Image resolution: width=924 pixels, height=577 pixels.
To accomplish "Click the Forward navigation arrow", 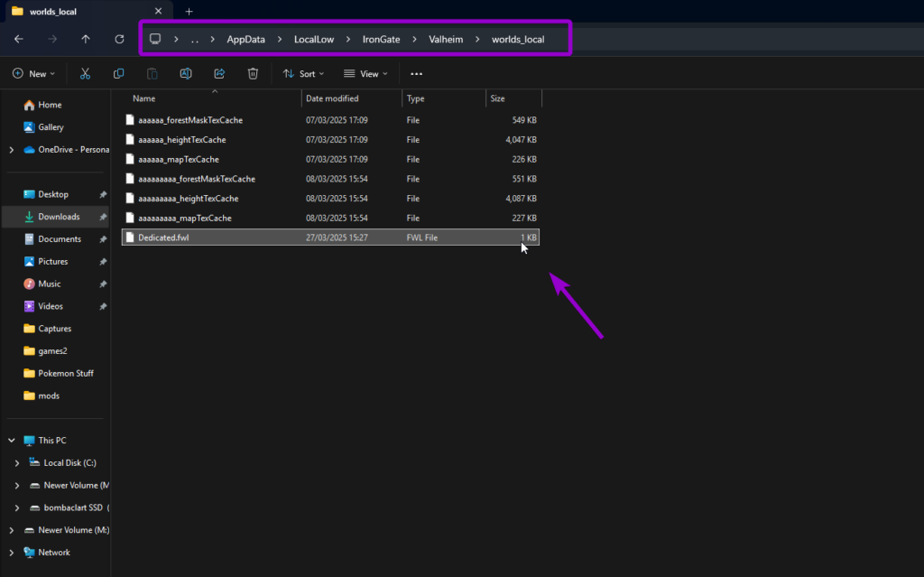I will tap(52, 39).
